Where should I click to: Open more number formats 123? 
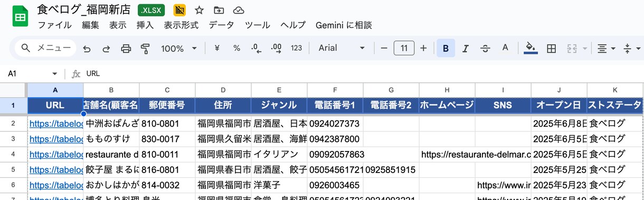[297, 48]
